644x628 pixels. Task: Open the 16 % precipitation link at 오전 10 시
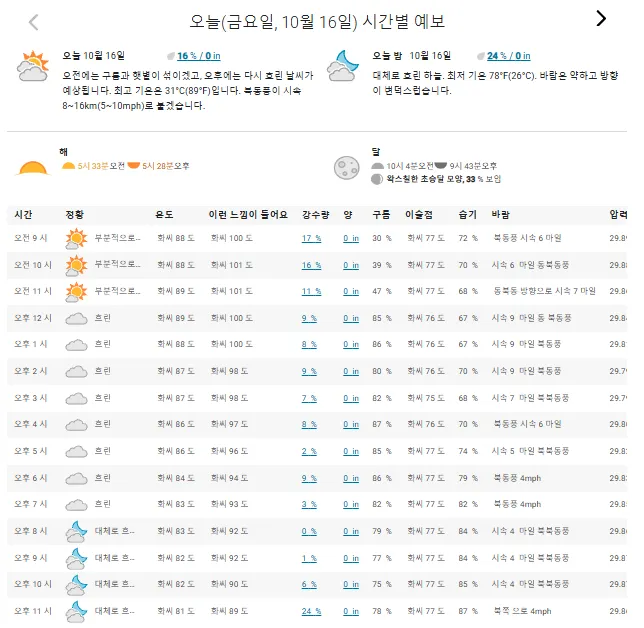tap(311, 265)
